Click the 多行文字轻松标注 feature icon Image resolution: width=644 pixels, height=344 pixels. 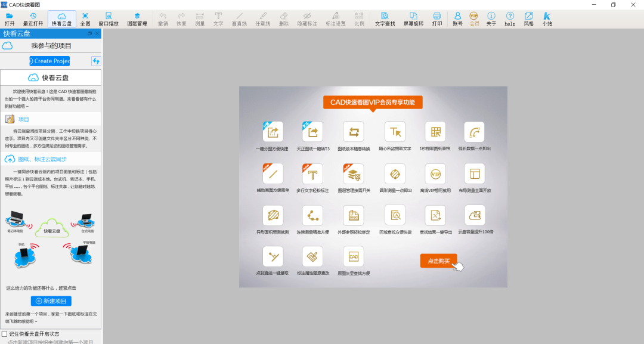coord(312,173)
